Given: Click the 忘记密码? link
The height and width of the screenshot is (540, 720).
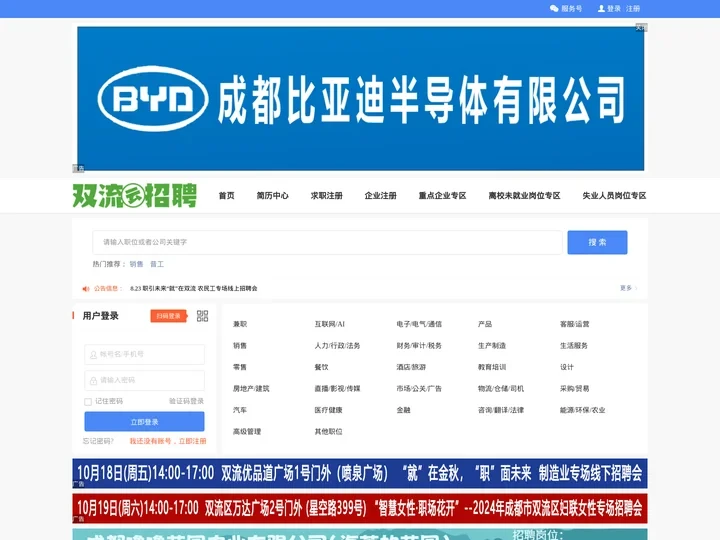Looking at the screenshot, I should (x=98, y=441).
